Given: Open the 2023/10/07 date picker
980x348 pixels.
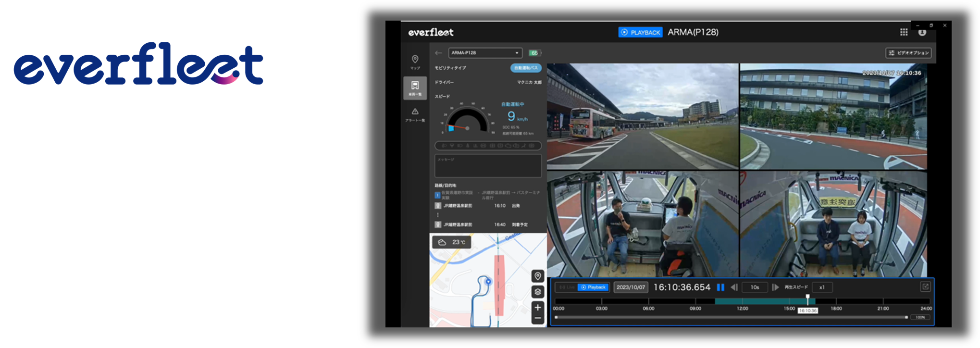Looking at the screenshot, I should coord(631,287).
